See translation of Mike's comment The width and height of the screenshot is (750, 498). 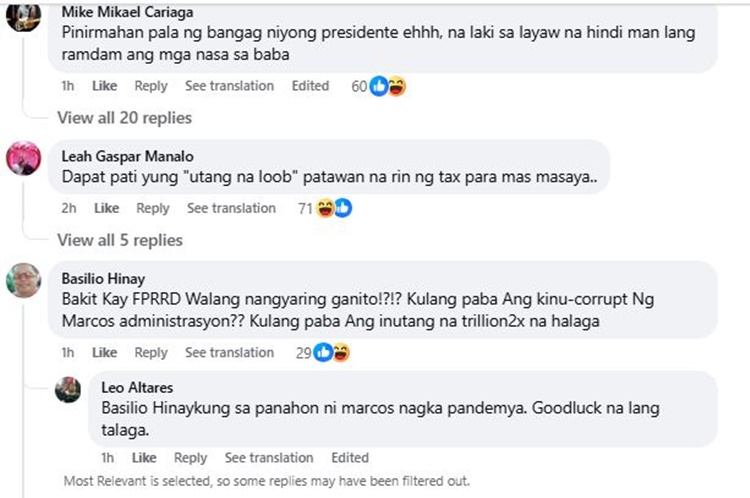pos(229,86)
